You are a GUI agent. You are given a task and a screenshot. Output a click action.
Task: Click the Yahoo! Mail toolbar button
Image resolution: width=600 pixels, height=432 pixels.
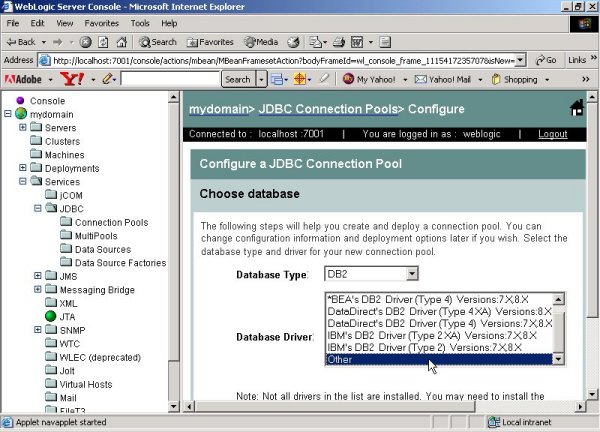click(x=443, y=79)
